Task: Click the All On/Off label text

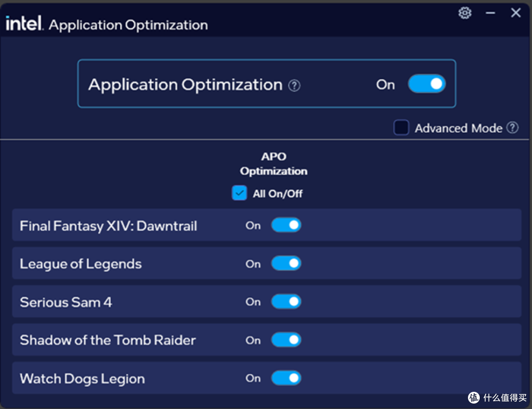Action: (x=277, y=193)
